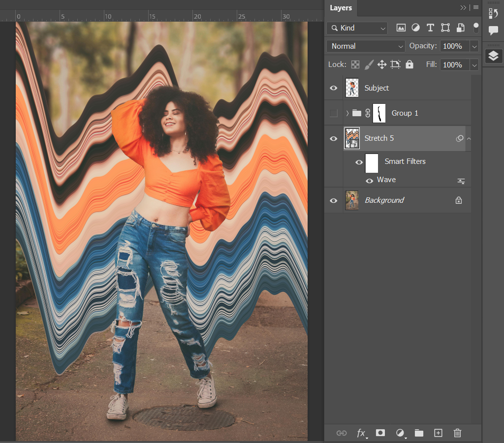504x443 pixels.
Task: Click the Add layer style fx icon
Action: click(361, 433)
